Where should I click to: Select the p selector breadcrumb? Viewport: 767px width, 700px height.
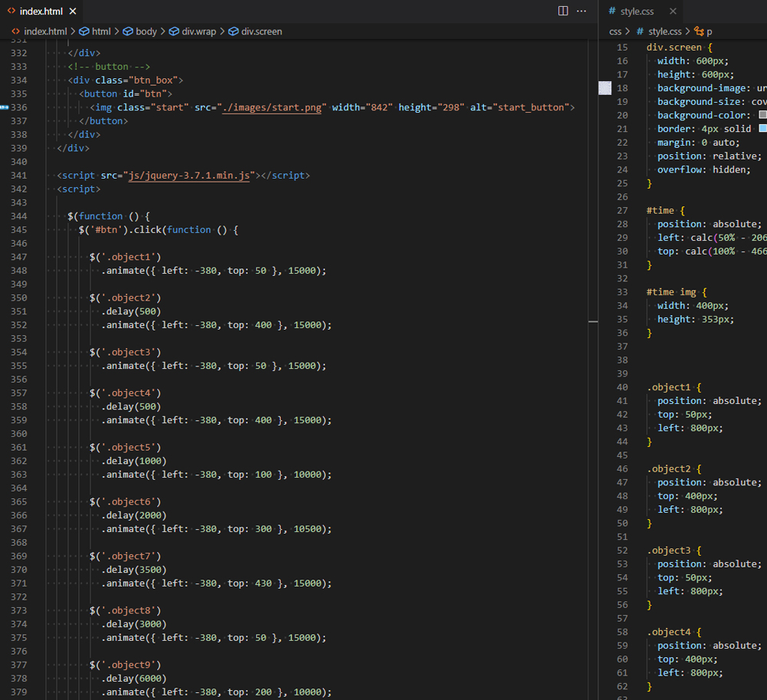(x=709, y=31)
